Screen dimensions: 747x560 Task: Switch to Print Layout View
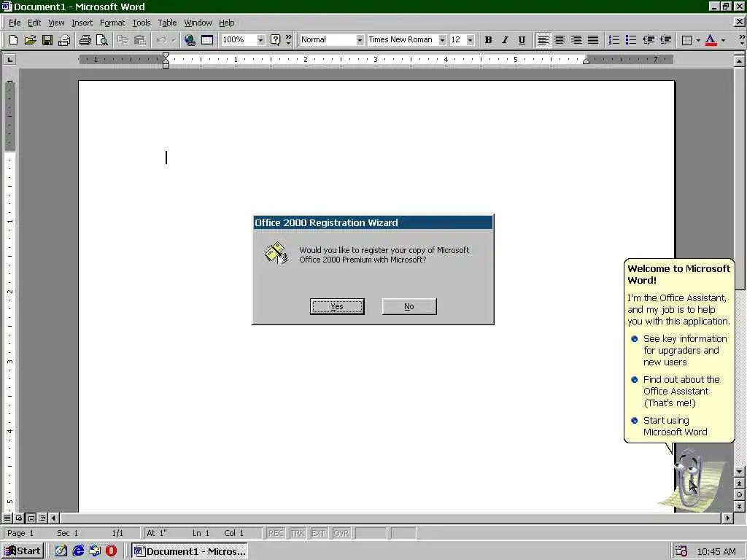coord(31,518)
